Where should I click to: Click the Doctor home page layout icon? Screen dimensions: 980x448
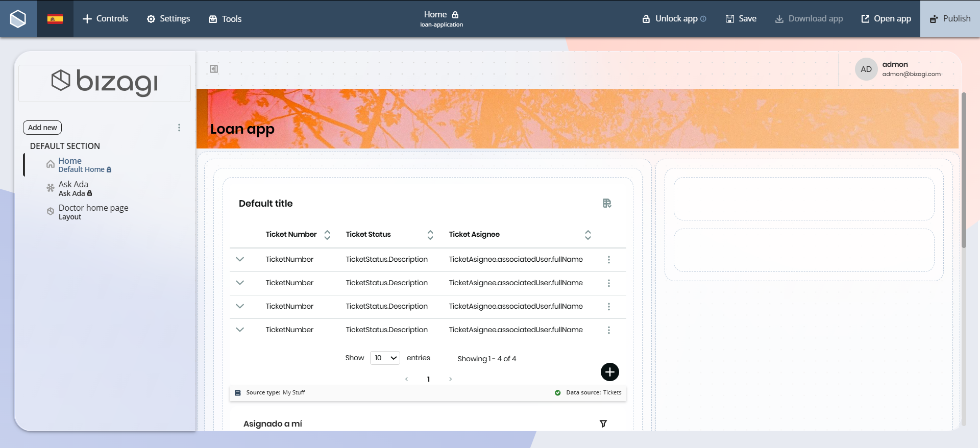51,211
